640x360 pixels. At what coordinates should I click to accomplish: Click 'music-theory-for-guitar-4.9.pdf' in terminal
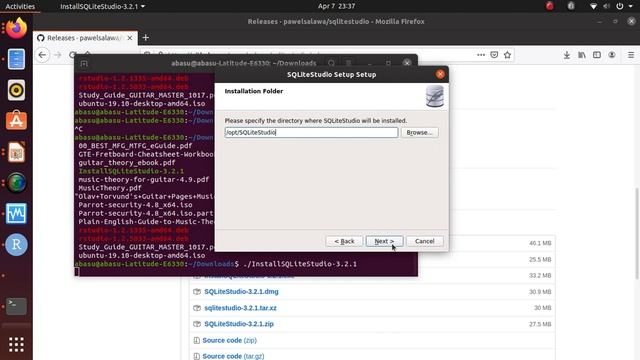[144, 179]
